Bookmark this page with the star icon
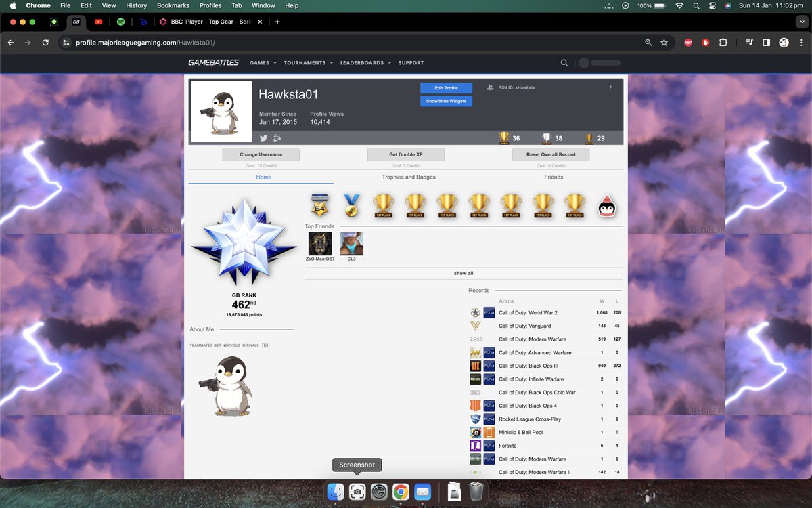This screenshot has height=508, width=812. (664, 42)
